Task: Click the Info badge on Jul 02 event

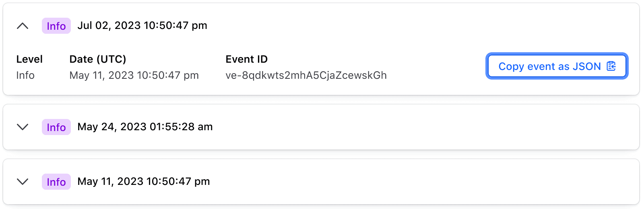Action: [x=56, y=26]
